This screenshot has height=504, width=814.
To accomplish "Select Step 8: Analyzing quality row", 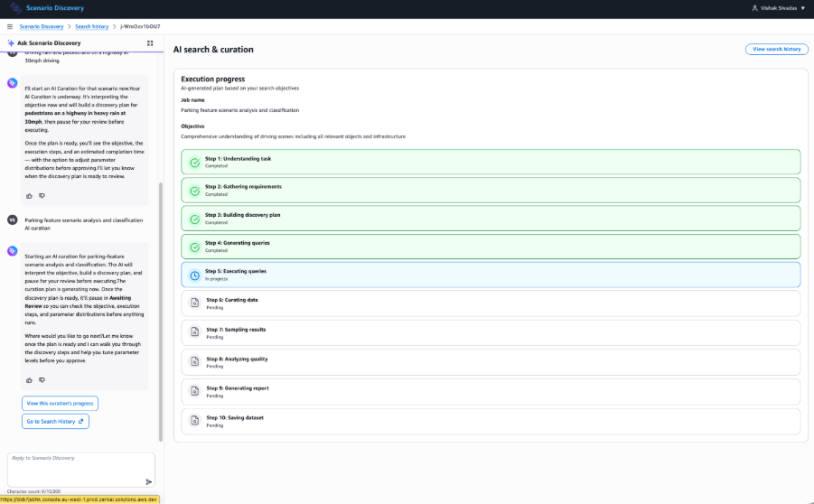I will tap(491, 362).
